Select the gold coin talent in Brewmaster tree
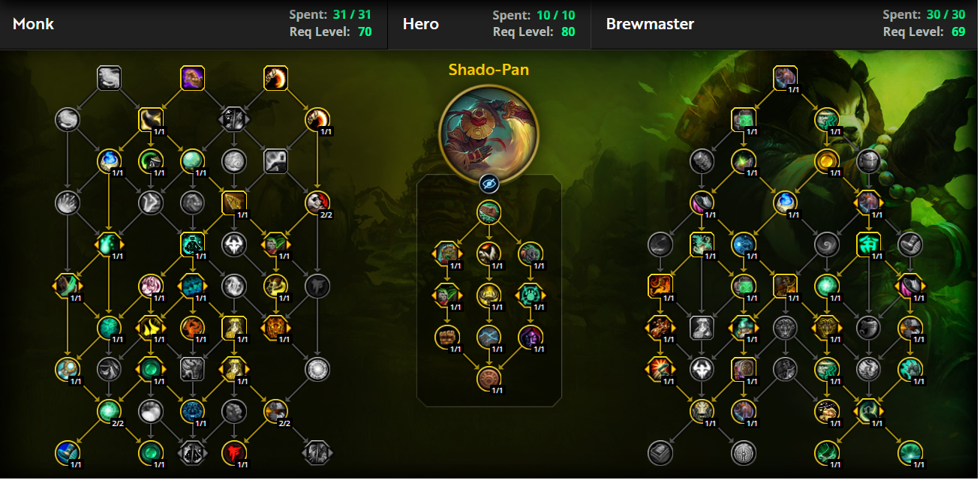980x486 pixels. pyautogui.click(x=827, y=160)
